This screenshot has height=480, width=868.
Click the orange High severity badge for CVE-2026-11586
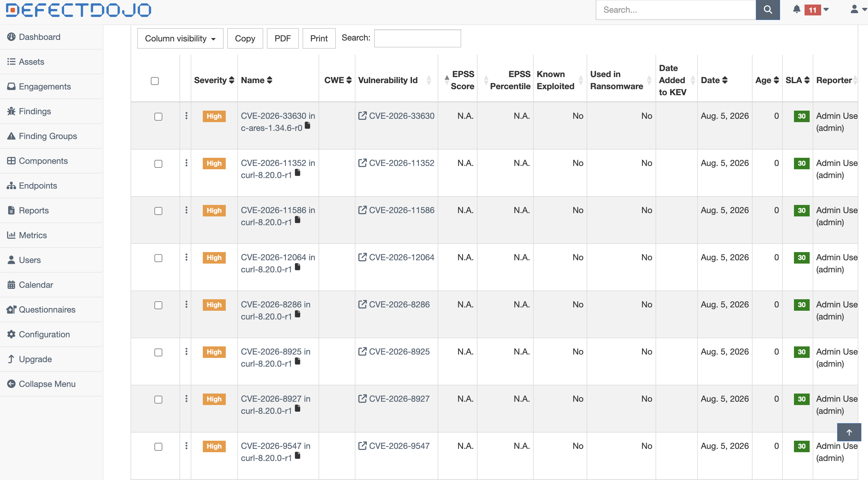(214, 211)
